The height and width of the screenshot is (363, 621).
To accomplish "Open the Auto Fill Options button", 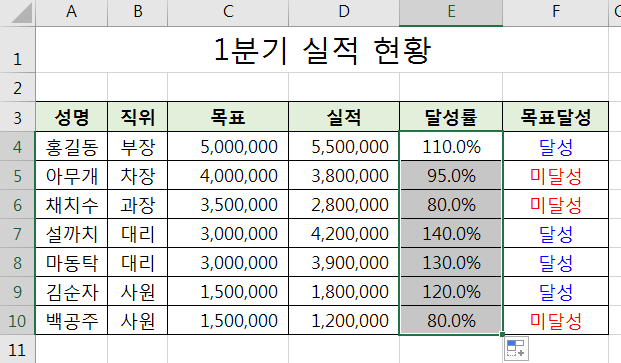I will [516, 349].
